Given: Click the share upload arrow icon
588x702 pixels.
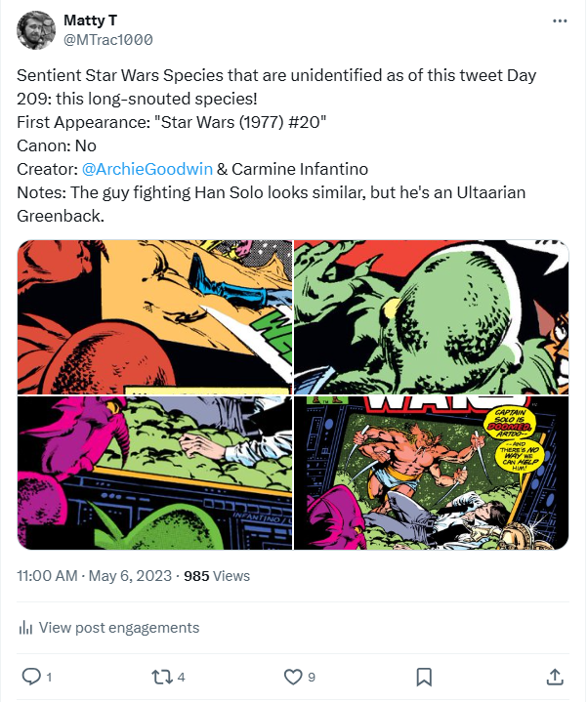Looking at the screenshot, I should click(554, 676).
